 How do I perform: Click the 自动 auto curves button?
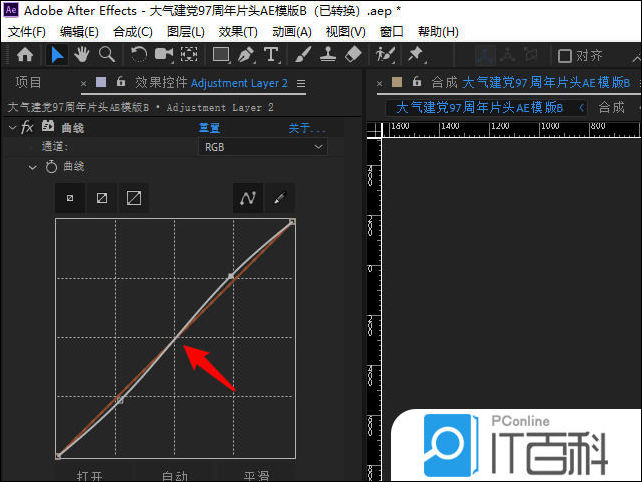[174, 475]
